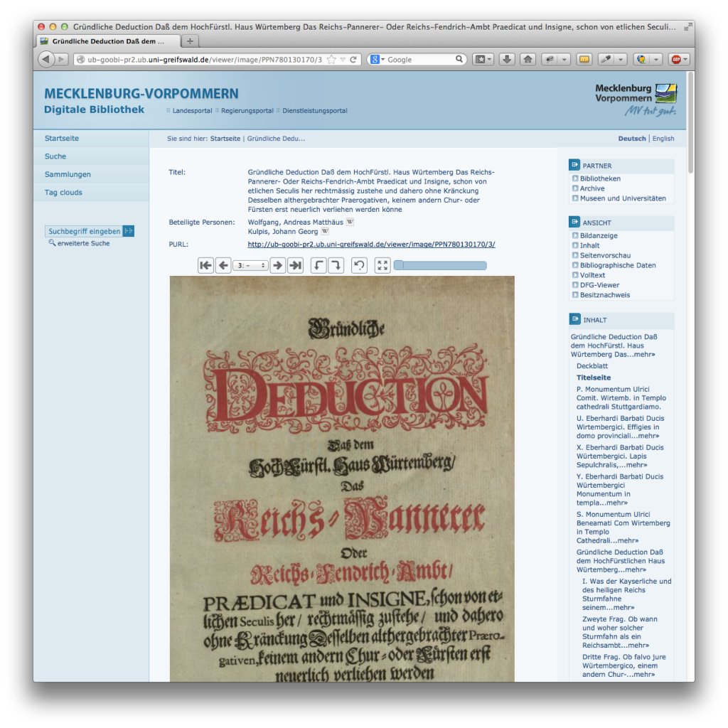Image resolution: width=728 pixels, height=728 pixels.
Task: Jump to the last page
Action: coord(295,266)
